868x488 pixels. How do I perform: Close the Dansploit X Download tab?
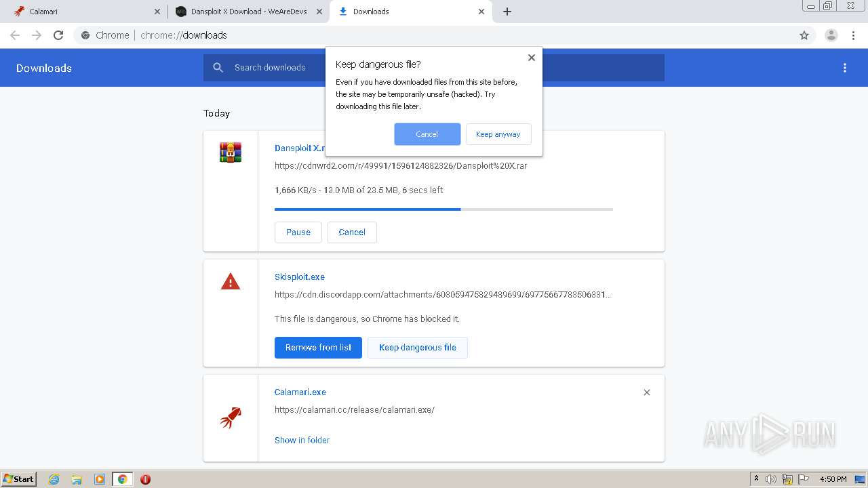pos(319,12)
